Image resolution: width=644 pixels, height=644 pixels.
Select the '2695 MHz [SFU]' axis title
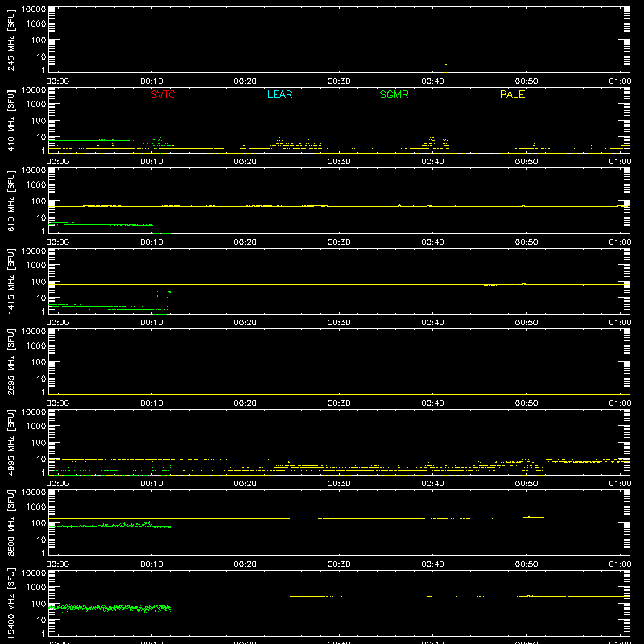pyautogui.click(x=10, y=361)
